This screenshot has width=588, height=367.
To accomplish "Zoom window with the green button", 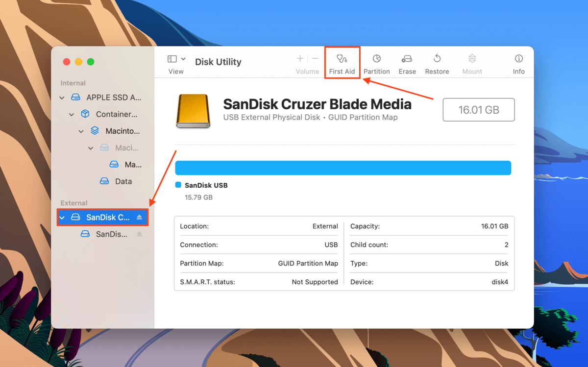I will coord(90,62).
